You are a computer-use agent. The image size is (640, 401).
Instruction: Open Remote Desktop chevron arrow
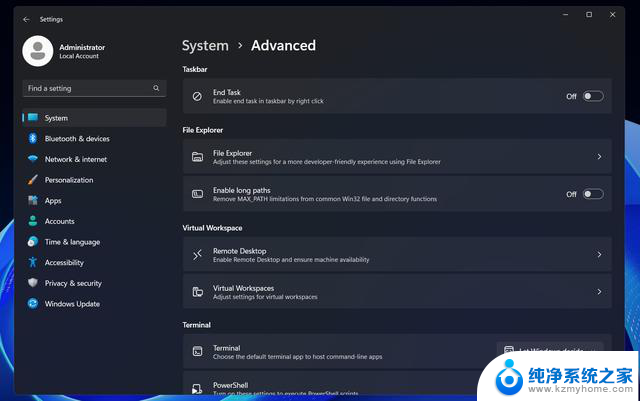coord(599,254)
